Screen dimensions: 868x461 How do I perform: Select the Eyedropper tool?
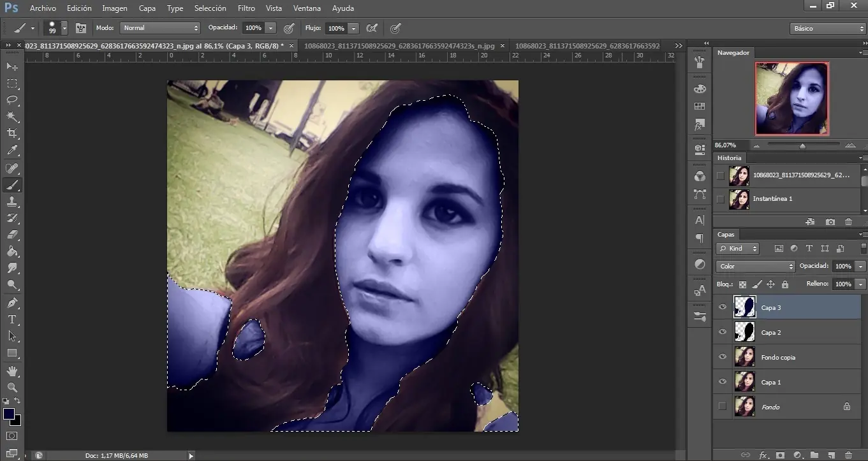pos(12,150)
